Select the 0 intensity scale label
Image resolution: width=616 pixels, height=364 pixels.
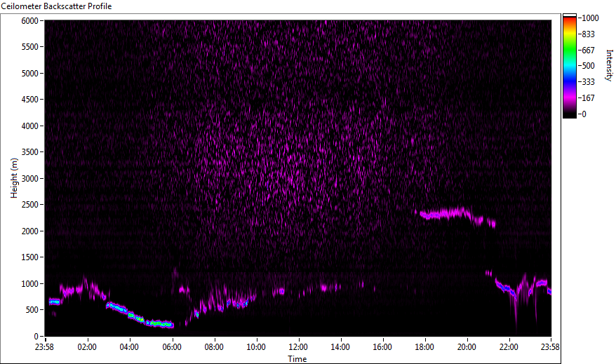coord(584,114)
